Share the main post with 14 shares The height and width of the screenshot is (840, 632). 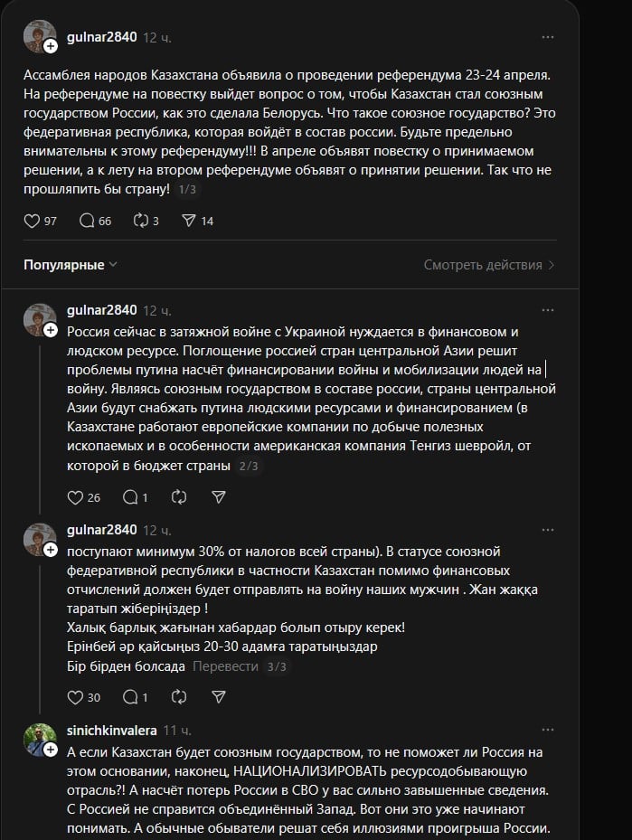(189, 221)
